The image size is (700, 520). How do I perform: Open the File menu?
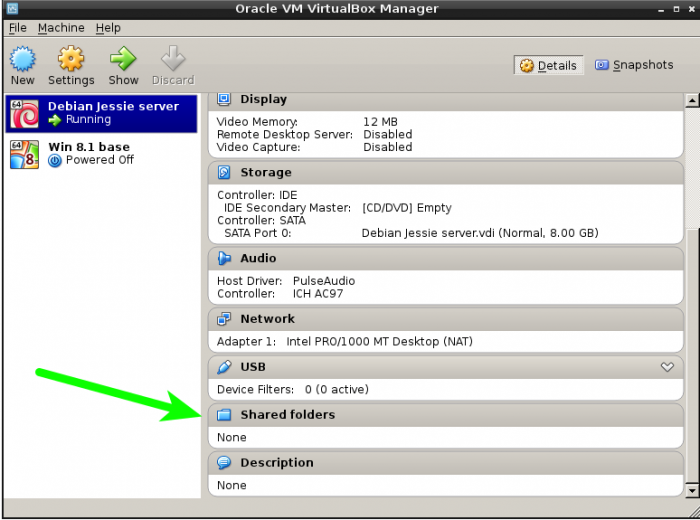coord(18,28)
